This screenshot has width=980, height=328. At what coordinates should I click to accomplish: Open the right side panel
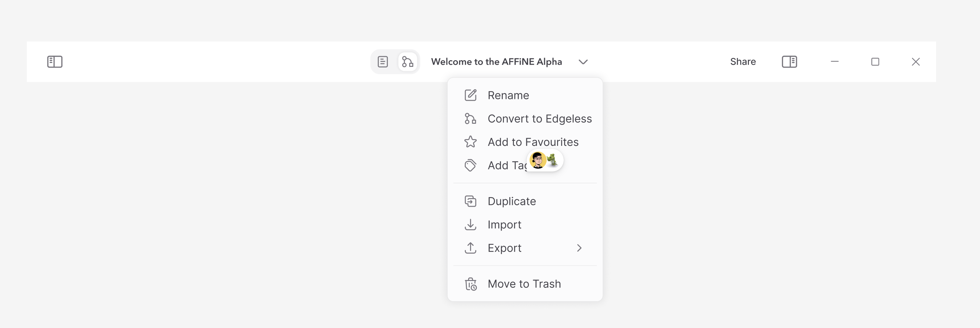pos(789,62)
